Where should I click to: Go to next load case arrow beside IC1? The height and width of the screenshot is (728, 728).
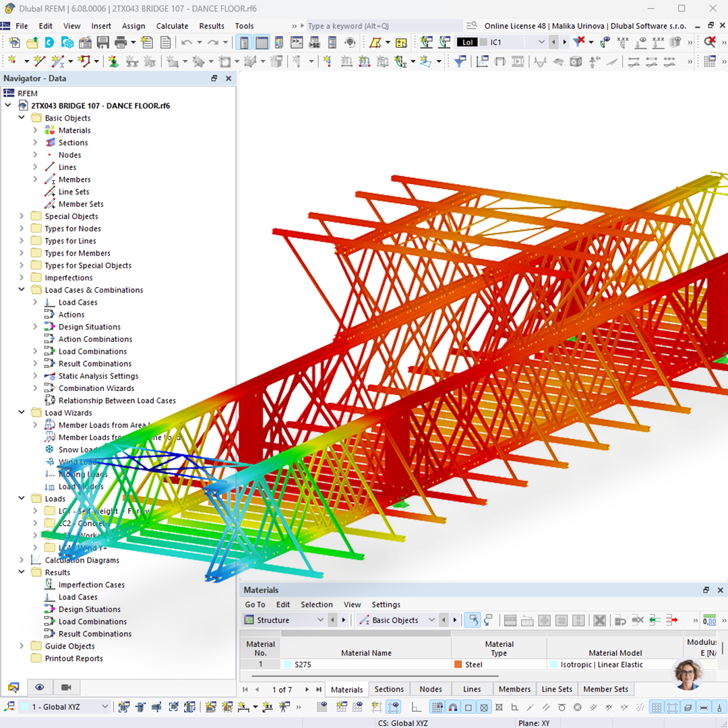(x=565, y=42)
